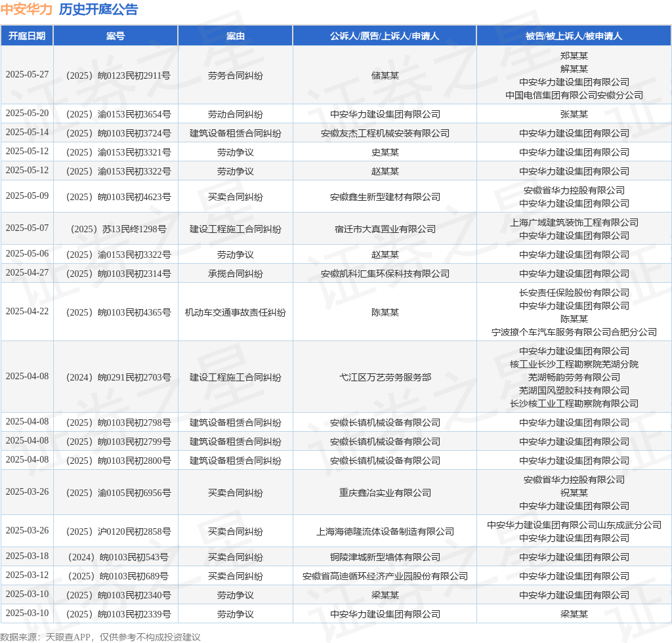Click plaintiff 重庆鑫冶实业有限公司
This screenshot has height=643, width=672.
(x=385, y=493)
